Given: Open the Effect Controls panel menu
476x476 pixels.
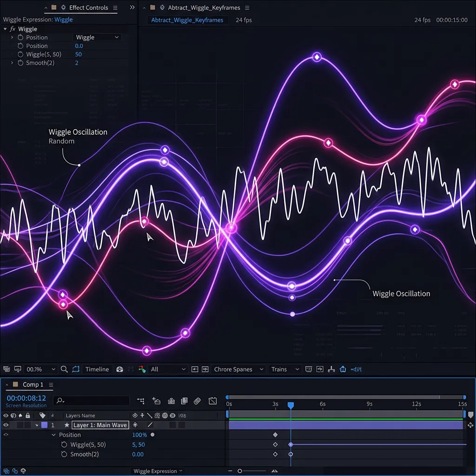Looking at the screenshot, I should click(x=115, y=7).
